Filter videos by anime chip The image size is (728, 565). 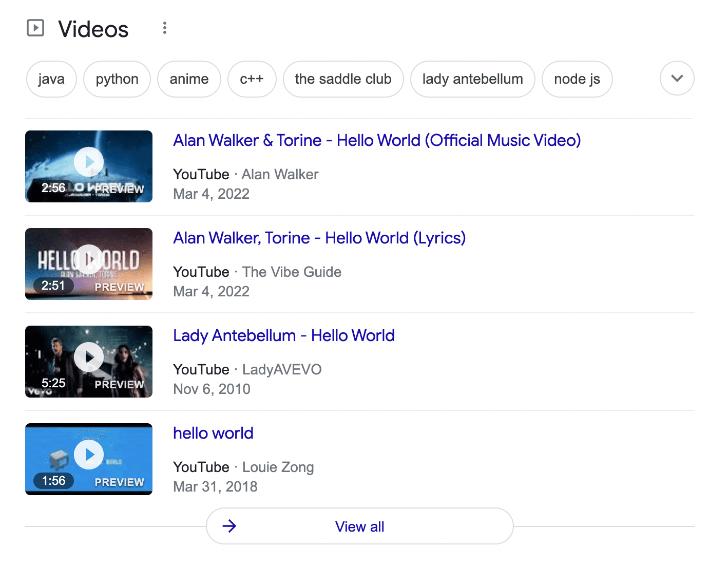(189, 79)
